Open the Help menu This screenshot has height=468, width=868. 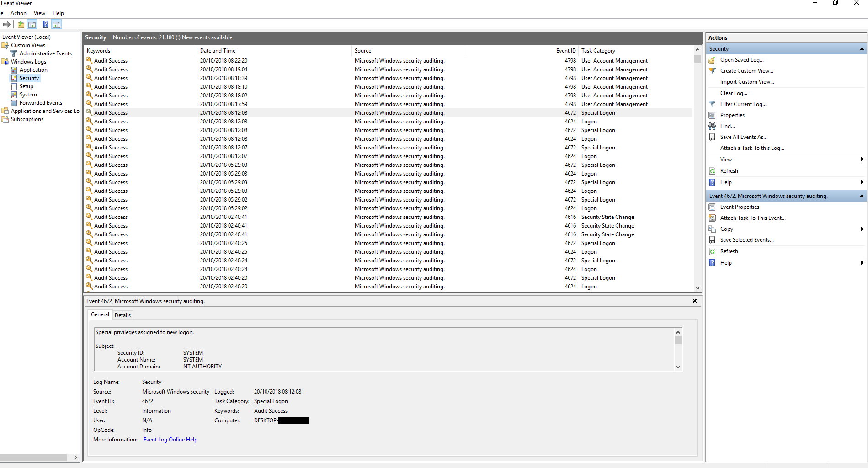58,13
